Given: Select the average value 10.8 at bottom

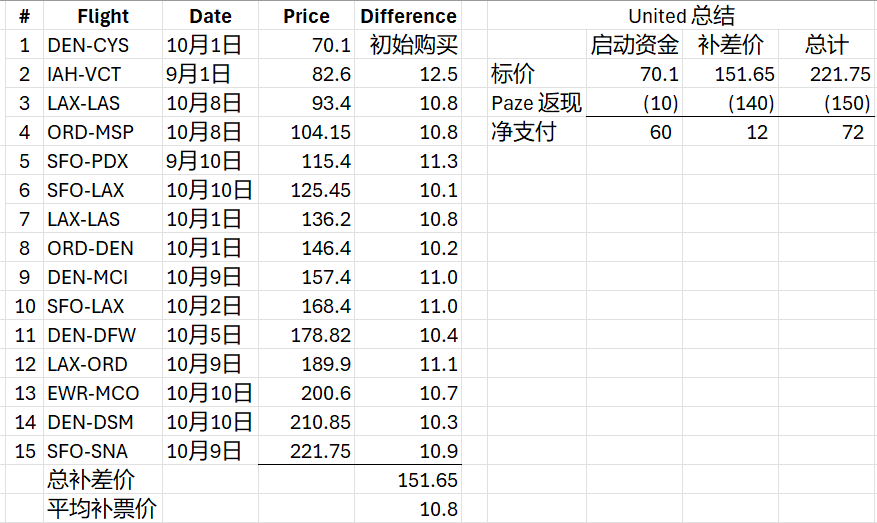Looking at the screenshot, I should 408,509.
